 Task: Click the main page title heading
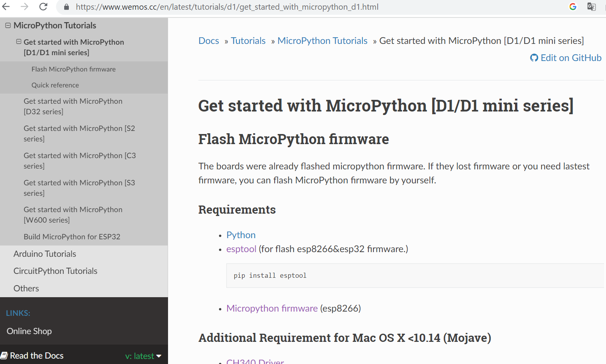(386, 106)
